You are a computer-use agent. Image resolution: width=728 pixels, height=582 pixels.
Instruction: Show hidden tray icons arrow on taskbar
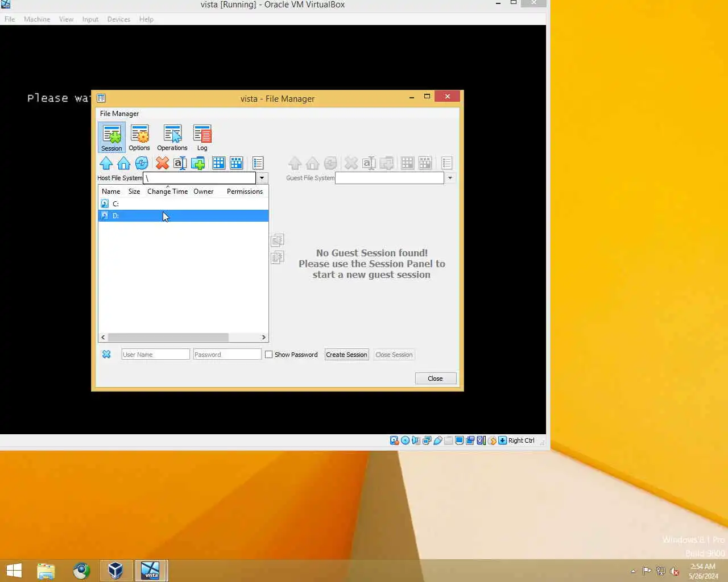(x=633, y=571)
